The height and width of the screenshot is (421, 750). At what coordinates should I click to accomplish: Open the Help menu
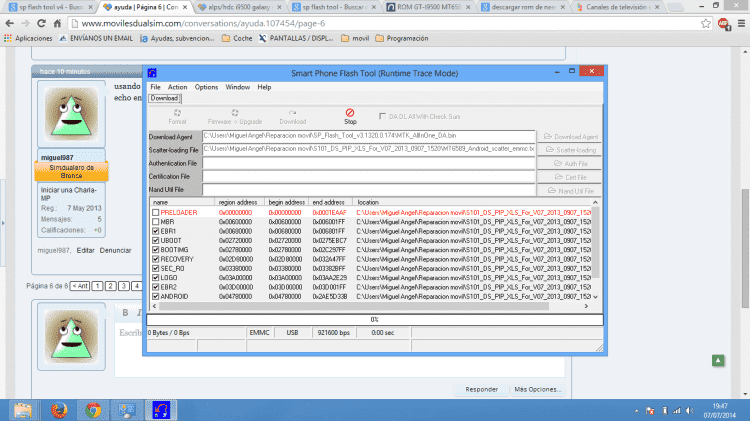click(x=264, y=87)
